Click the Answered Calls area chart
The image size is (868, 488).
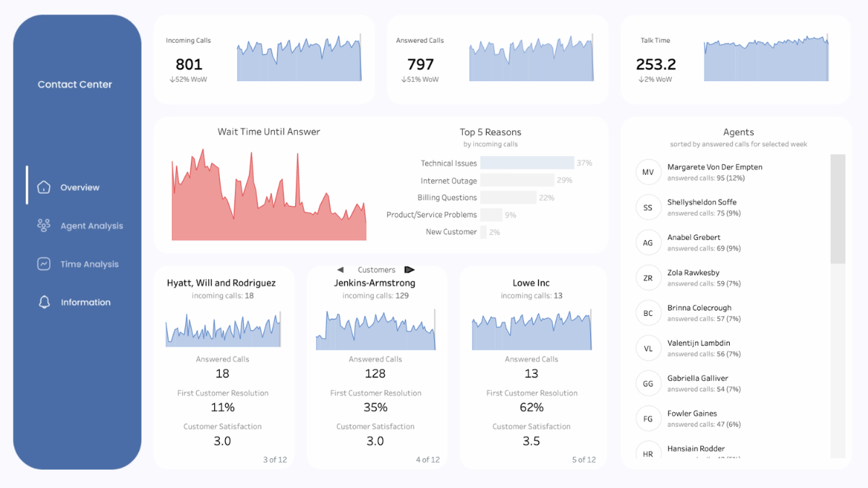pos(532,58)
